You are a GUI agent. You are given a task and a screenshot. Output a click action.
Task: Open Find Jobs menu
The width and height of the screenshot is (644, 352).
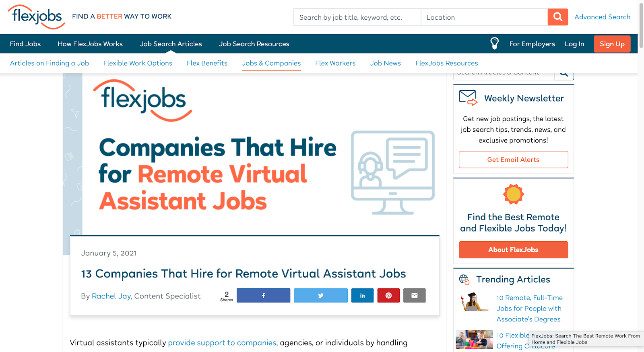coord(25,44)
